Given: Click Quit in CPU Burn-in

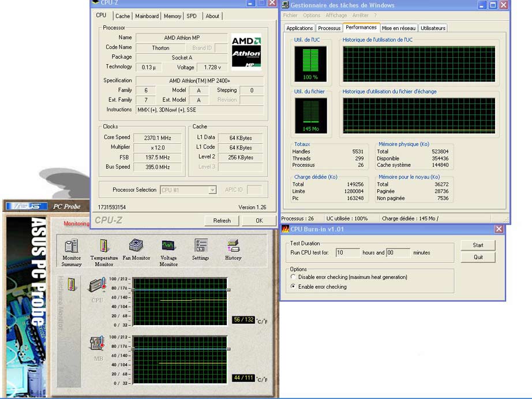Looking at the screenshot, I should click(x=478, y=257).
